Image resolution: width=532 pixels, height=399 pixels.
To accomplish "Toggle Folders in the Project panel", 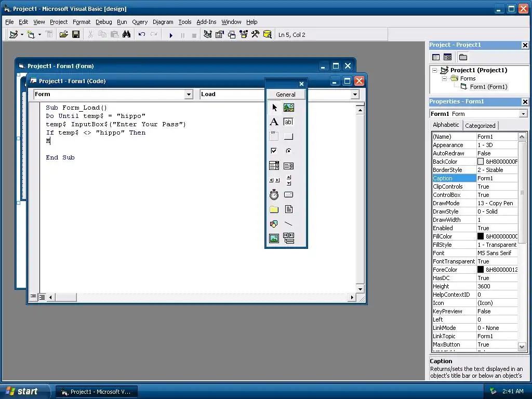I will click(463, 57).
